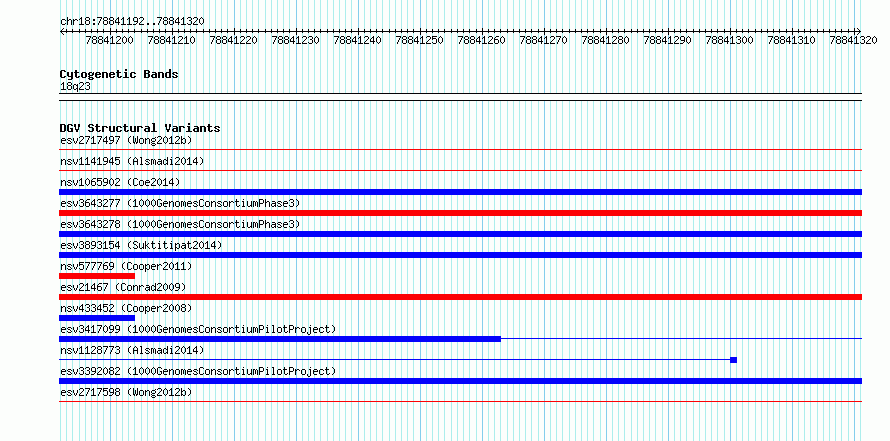Click the esv3643278 variant label
Viewport: 890px width, 441px height.
pos(180,224)
